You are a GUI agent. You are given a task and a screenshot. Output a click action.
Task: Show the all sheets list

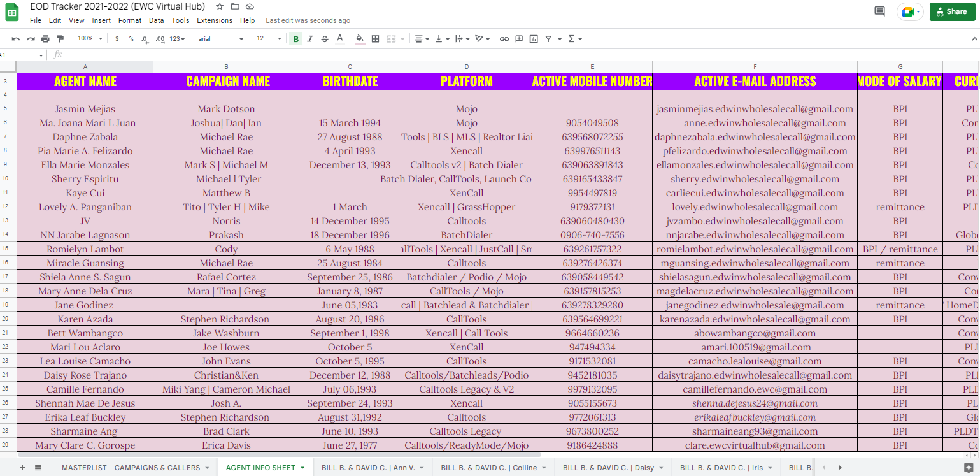click(x=38, y=468)
